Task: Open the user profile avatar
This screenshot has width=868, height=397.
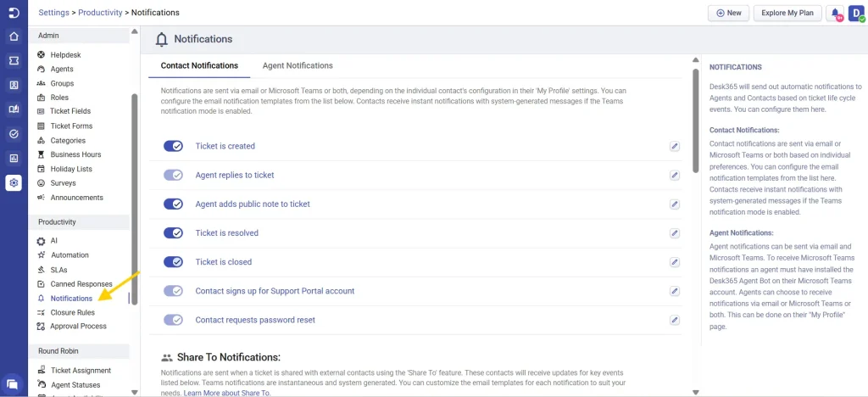Action: pyautogui.click(x=855, y=14)
